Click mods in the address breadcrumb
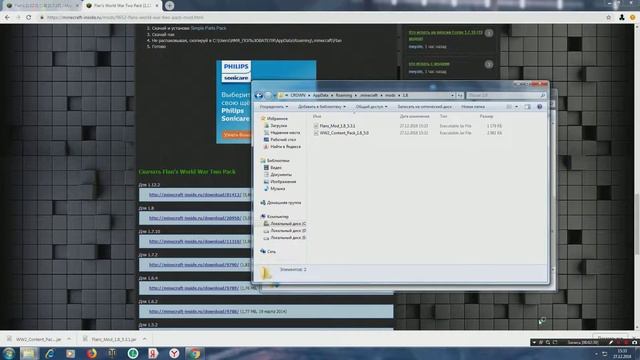640x360 pixels. [390, 95]
